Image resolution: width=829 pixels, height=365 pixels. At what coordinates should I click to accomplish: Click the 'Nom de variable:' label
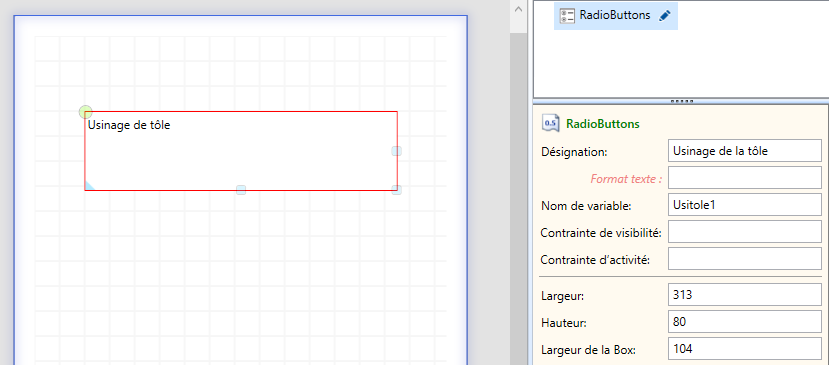pos(586,206)
